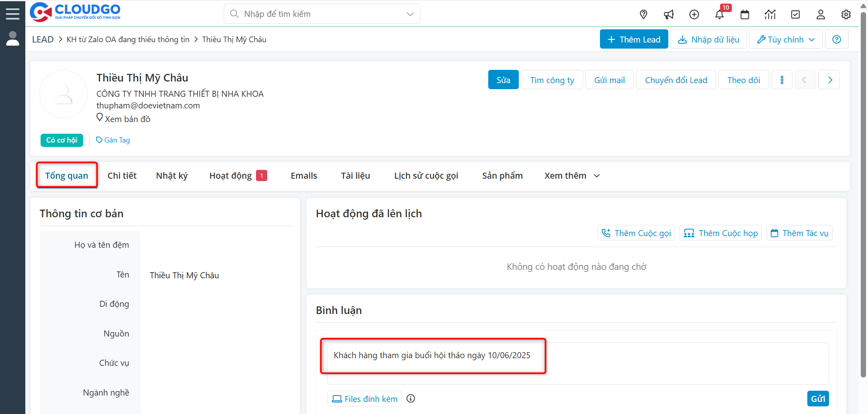Viewport: 868px width, 414px height.
Task: Open the more actions vertical dots menu
Action: tap(782, 80)
